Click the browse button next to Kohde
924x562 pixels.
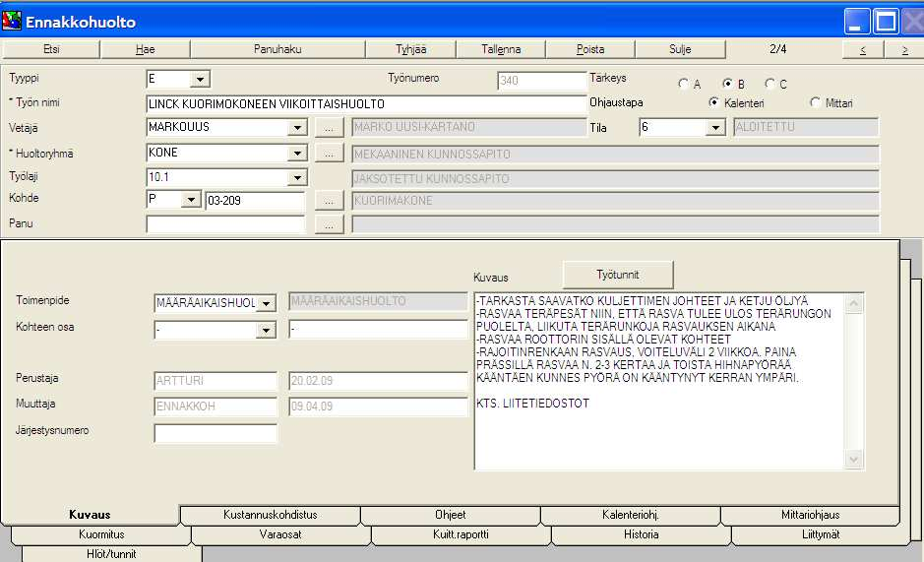329,201
